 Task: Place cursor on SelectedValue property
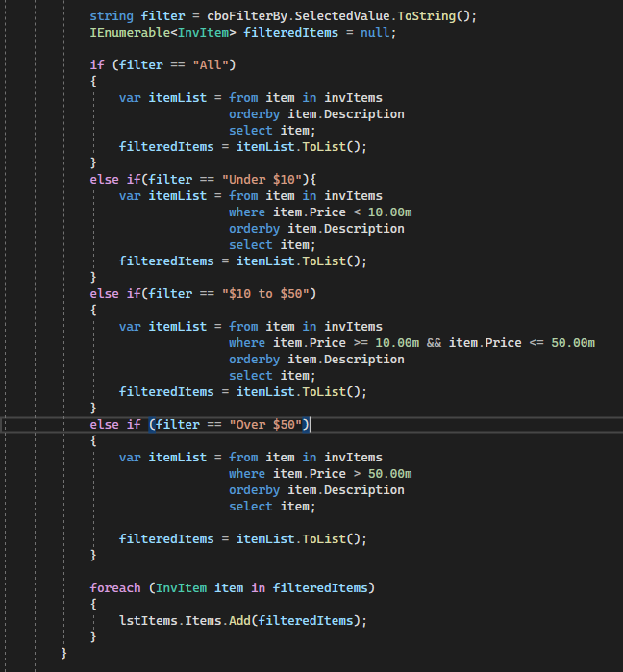coord(342,16)
